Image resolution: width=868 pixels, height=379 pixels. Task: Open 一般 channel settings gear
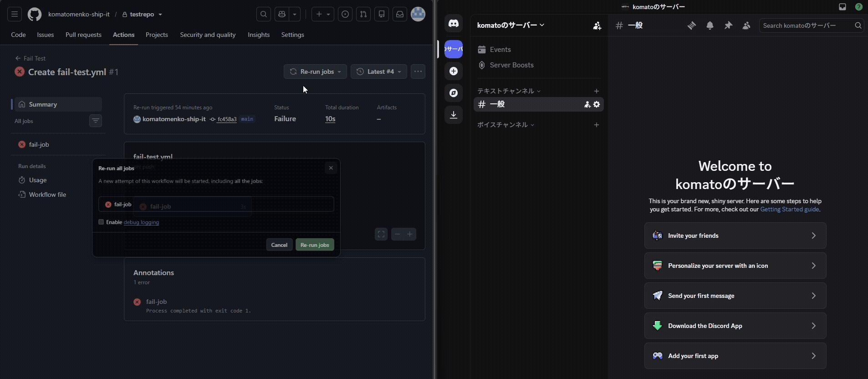[597, 104]
